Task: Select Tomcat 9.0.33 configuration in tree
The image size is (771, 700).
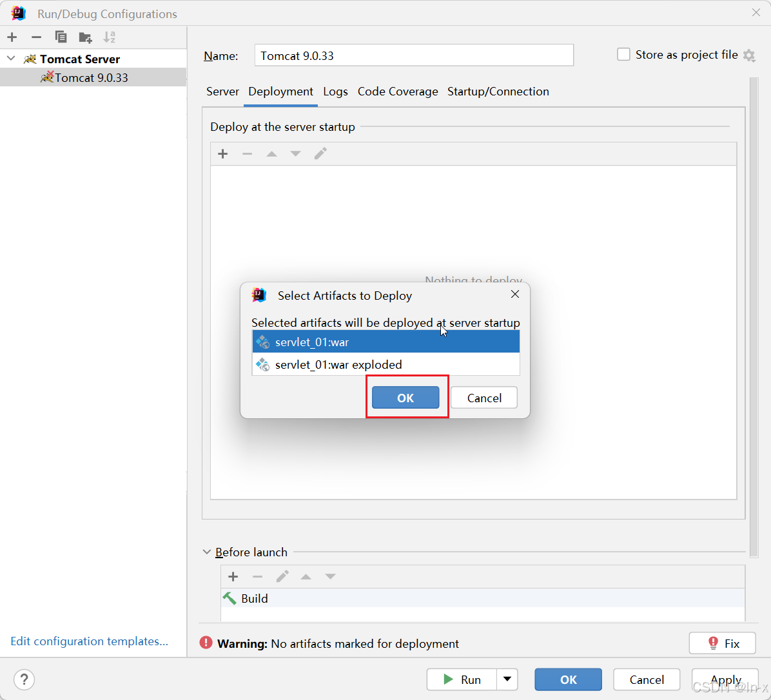Action: (x=93, y=77)
